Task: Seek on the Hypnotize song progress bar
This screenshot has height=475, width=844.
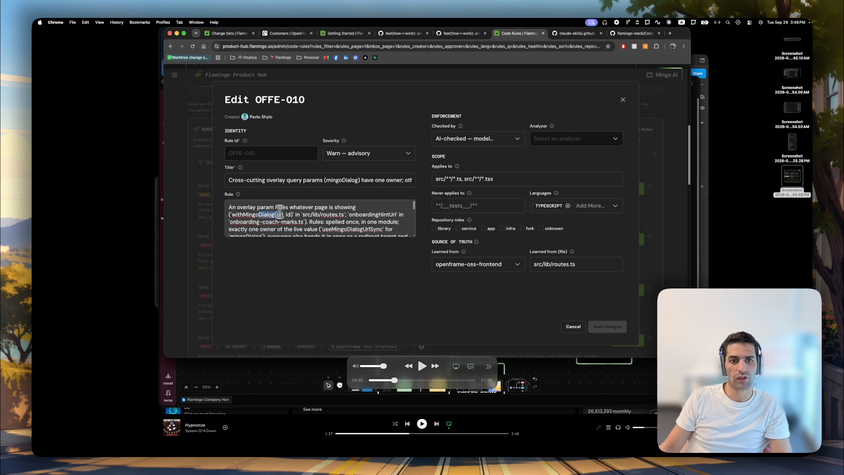Action: click(422, 434)
